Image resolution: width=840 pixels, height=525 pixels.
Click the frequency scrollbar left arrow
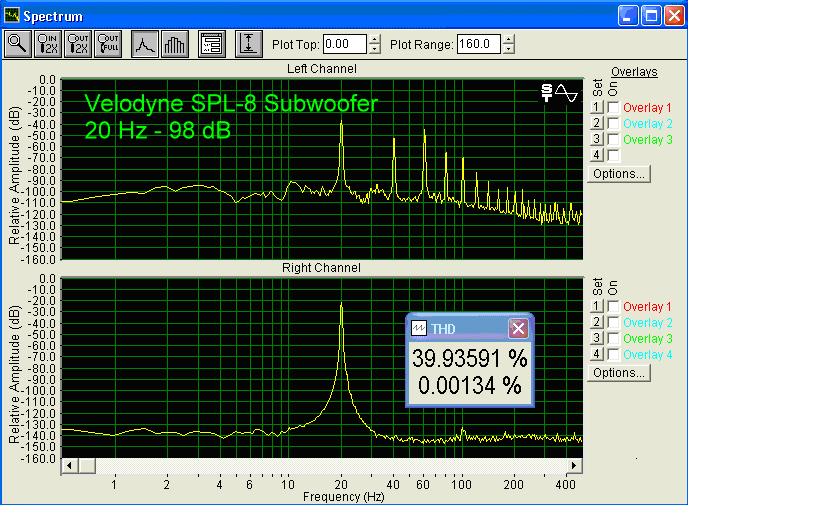[x=70, y=466]
